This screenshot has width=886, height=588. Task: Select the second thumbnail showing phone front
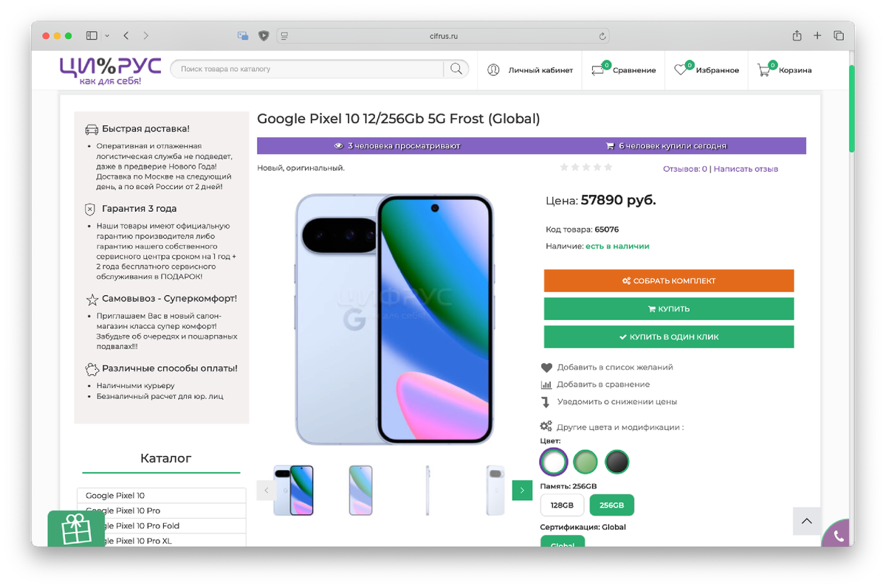pyautogui.click(x=361, y=490)
